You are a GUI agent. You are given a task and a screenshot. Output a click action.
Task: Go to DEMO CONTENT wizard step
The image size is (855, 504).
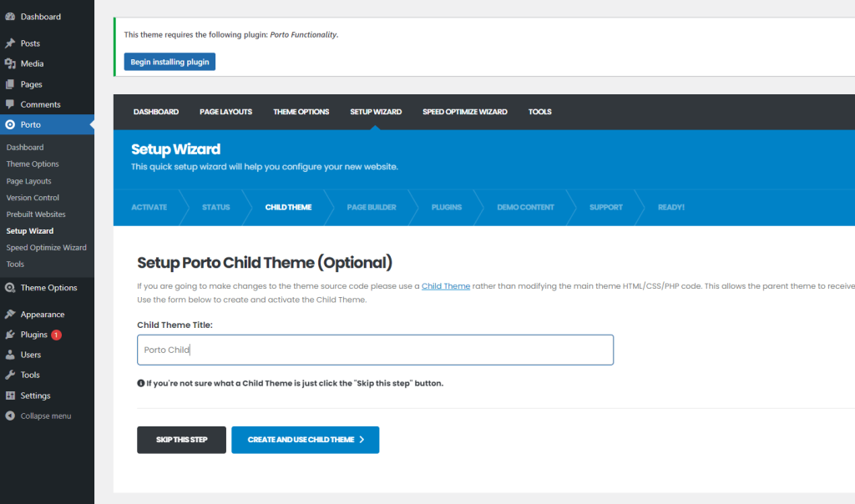click(x=526, y=207)
